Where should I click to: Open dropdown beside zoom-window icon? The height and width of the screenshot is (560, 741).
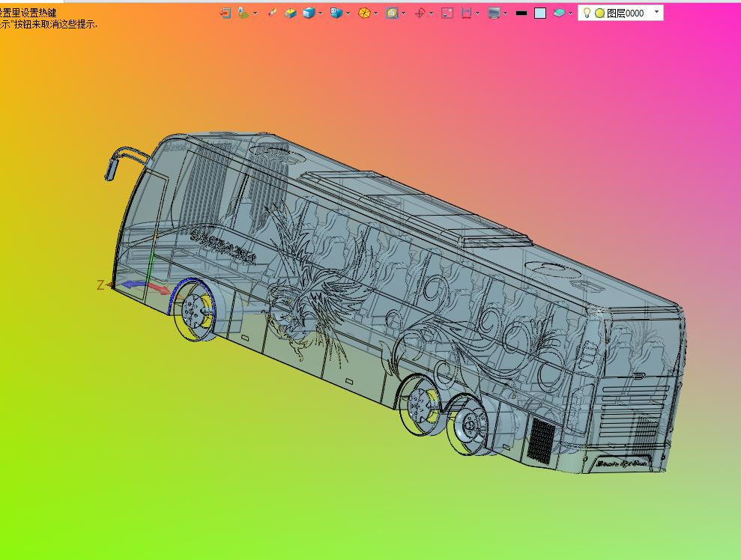(x=404, y=13)
